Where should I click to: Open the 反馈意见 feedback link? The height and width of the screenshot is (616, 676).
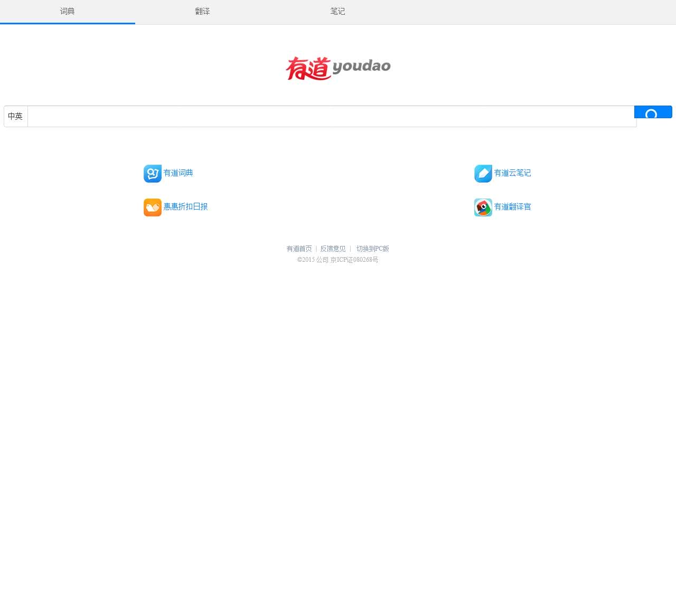333,249
